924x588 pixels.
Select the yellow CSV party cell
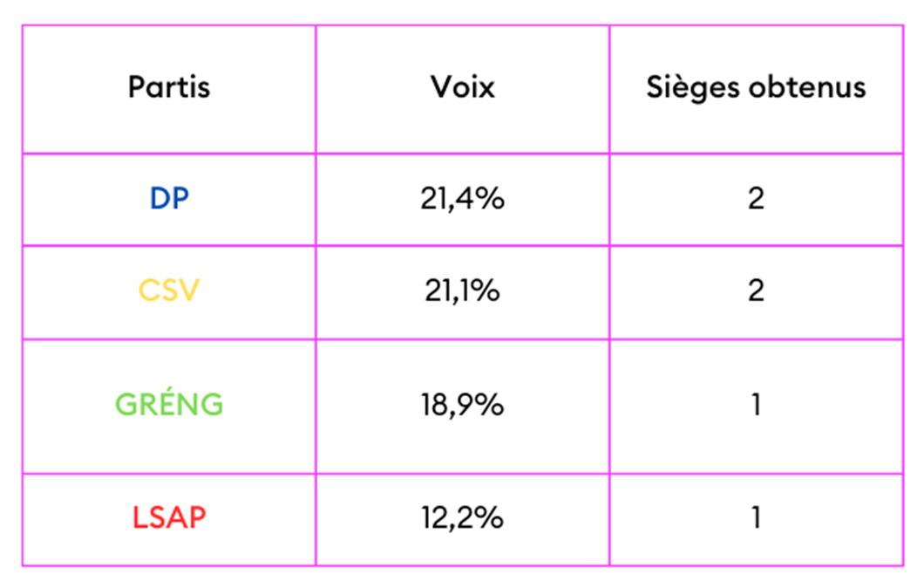[169, 291]
